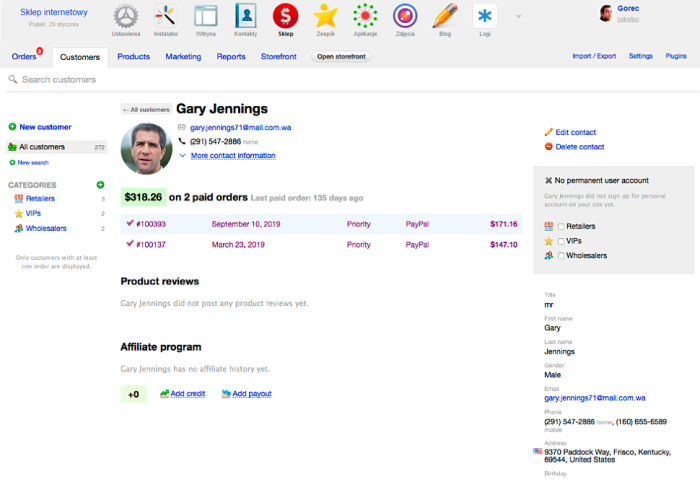Switch to the Products tab
This screenshot has height=487, width=700.
[x=133, y=57]
